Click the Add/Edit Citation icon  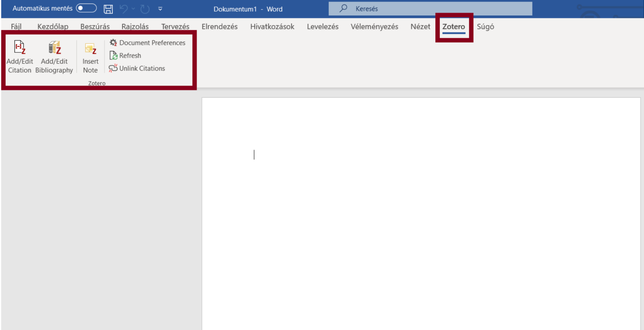point(20,47)
